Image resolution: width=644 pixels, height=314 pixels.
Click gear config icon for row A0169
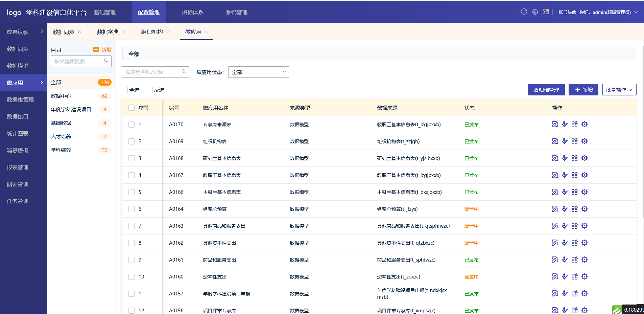coord(585,141)
